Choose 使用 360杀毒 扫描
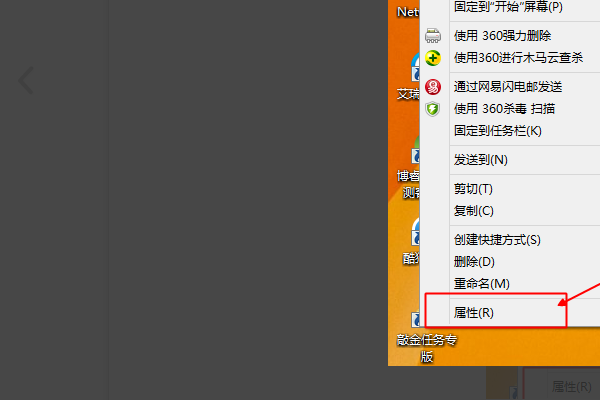 coord(504,109)
